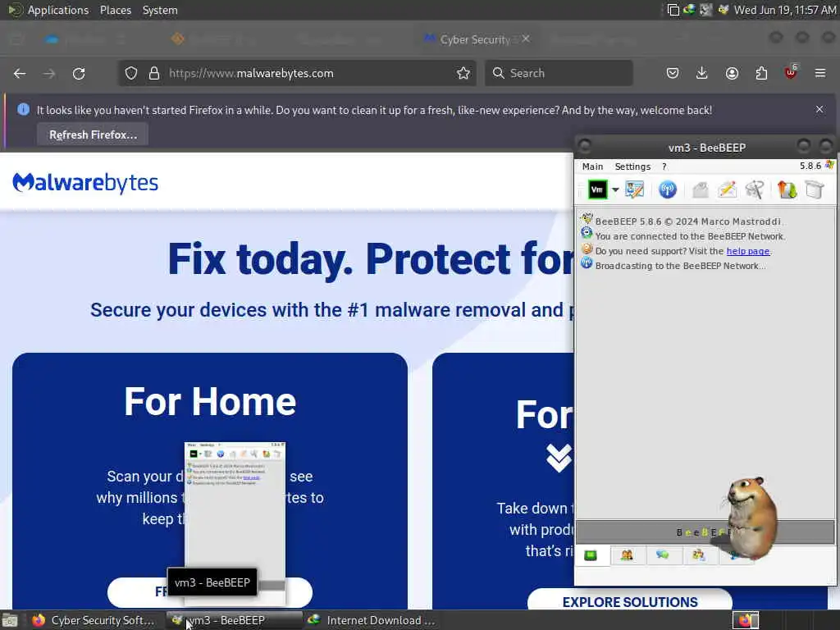Open the Main menu in BeeBEEP
840x630 pixels.
[592, 167]
